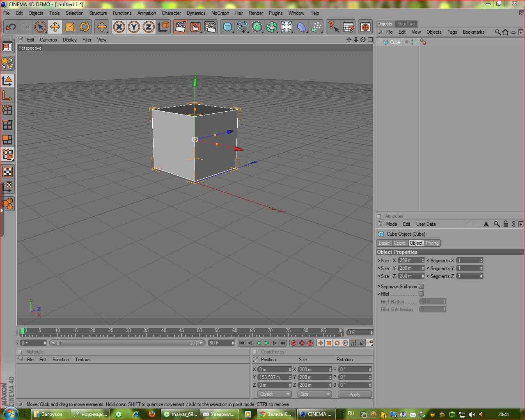Render the active view with clapperboard icon

[x=180, y=27]
